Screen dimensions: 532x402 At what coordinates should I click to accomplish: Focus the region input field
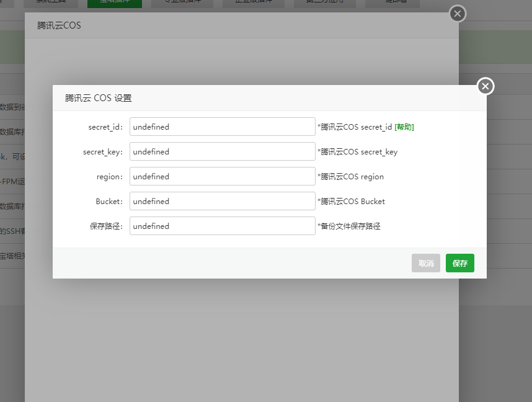point(222,176)
